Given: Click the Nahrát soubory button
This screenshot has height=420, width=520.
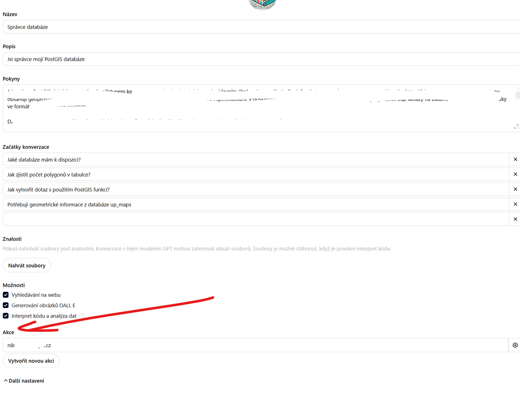Looking at the screenshot, I should tap(27, 265).
